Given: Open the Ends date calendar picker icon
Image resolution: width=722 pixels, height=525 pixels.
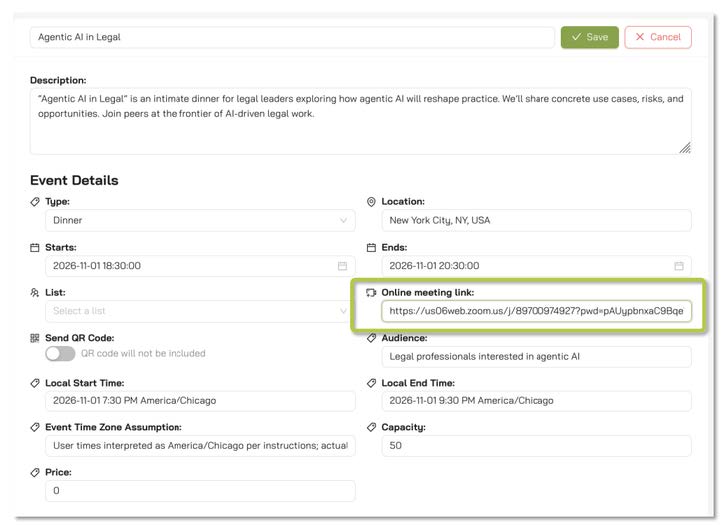Looking at the screenshot, I should [679, 266].
